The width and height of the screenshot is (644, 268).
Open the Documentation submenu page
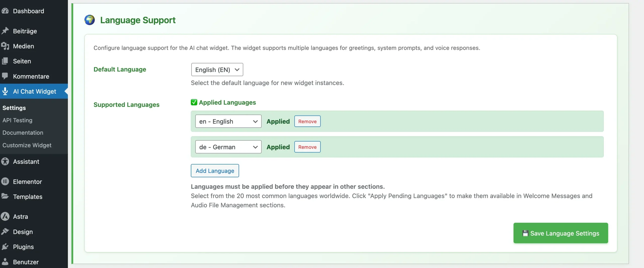tap(23, 133)
